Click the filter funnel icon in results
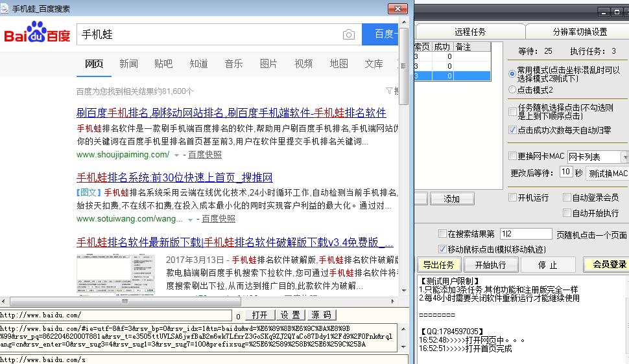Screen dimensions: 629x364 point(388,91)
